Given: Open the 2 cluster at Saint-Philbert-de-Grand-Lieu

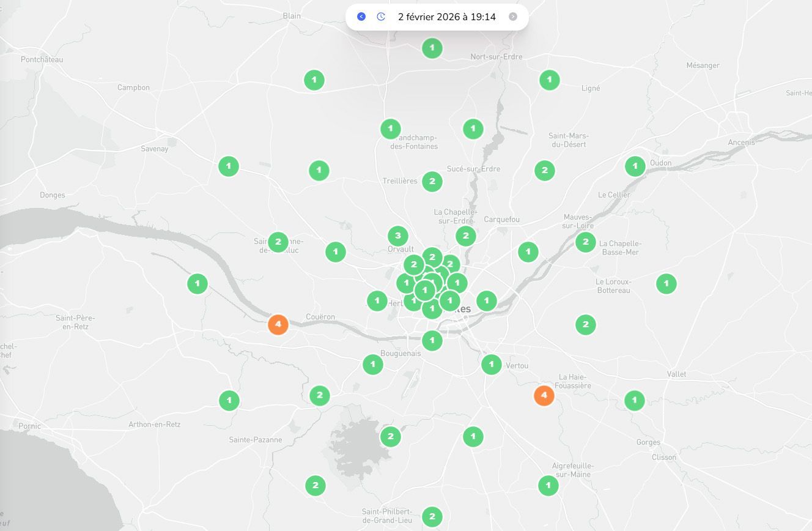Looking at the screenshot, I should point(432,516).
